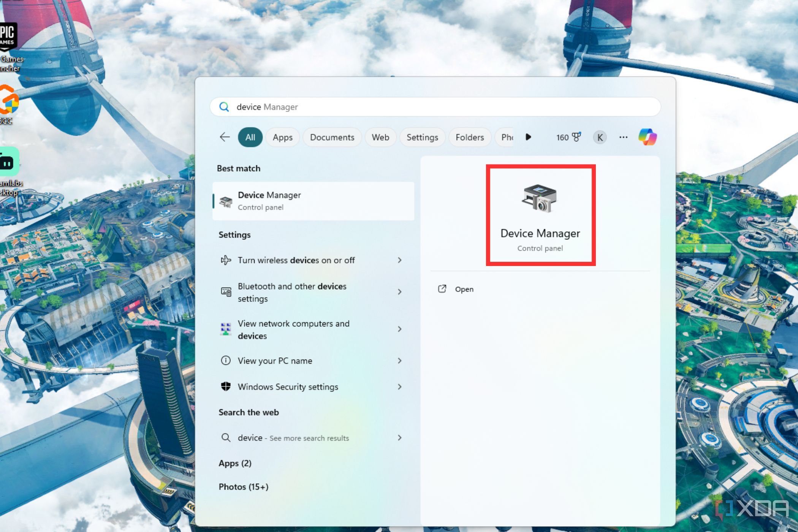Click the Back navigation arrow
This screenshot has height=532, width=798.
tap(225, 136)
